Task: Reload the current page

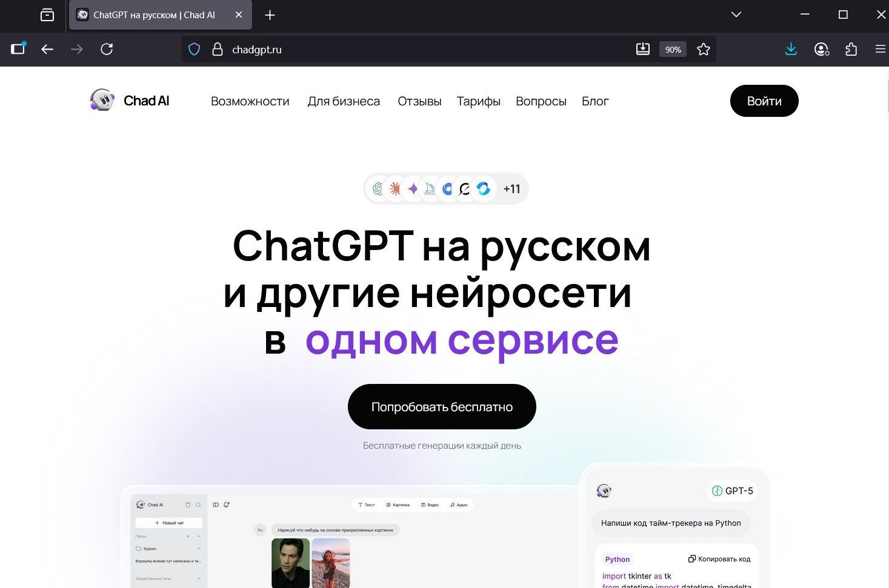Action: pyautogui.click(x=107, y=50)
